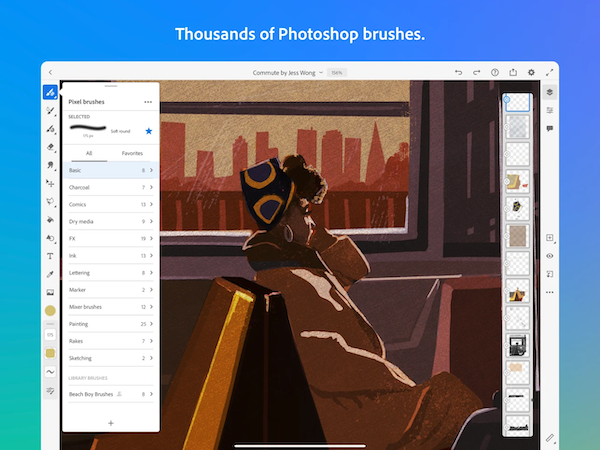Pick the Eyedropper tool
This screenshot has width=600, height=450.
[x=50, y=274]
